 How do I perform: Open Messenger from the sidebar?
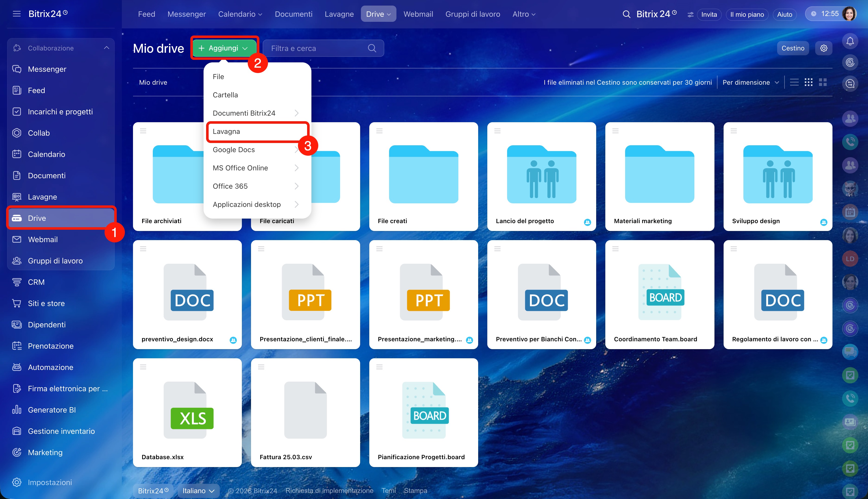61,69
